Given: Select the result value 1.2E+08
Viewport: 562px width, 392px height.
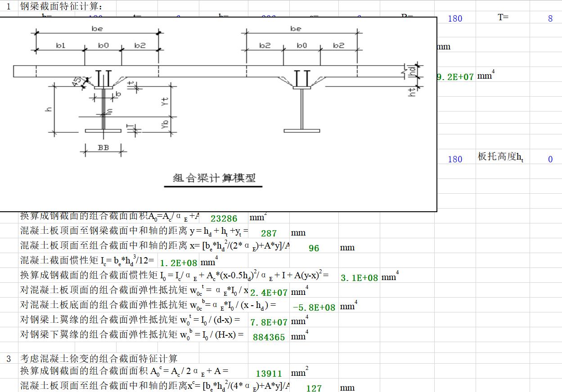Looking at the screenshot, I should pos(179,263).
